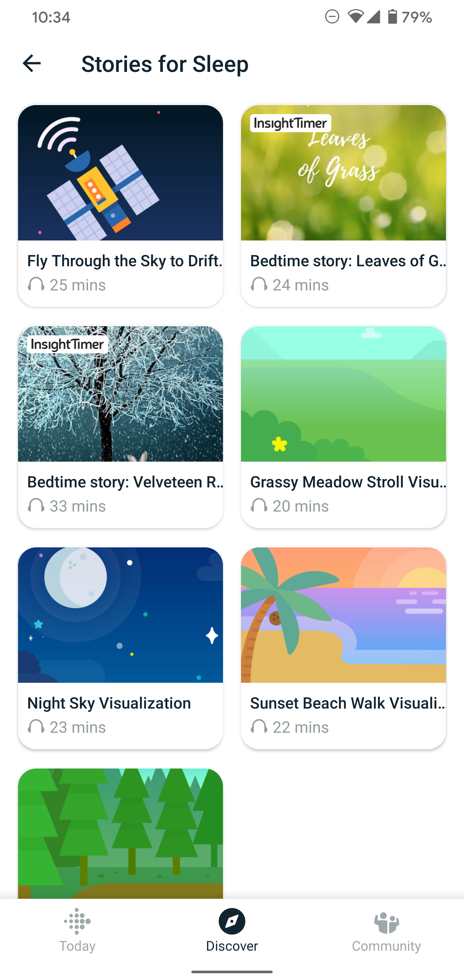Viewport: 464px width, 980px height.
Task: Tap InsightTimer badge on Leaves of Grass
Action: click(290, 123)
